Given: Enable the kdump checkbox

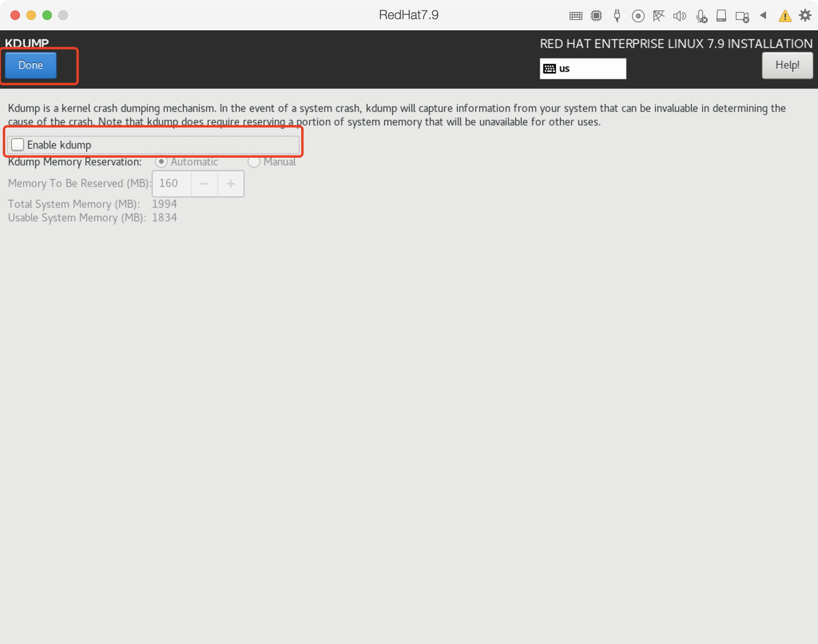Looking at the screenshot, I should (18, 145).
